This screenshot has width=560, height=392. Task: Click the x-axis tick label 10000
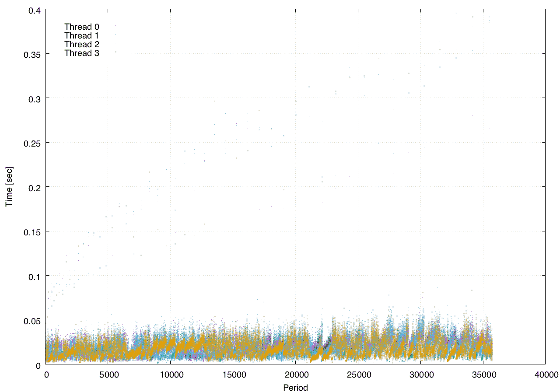171,374
